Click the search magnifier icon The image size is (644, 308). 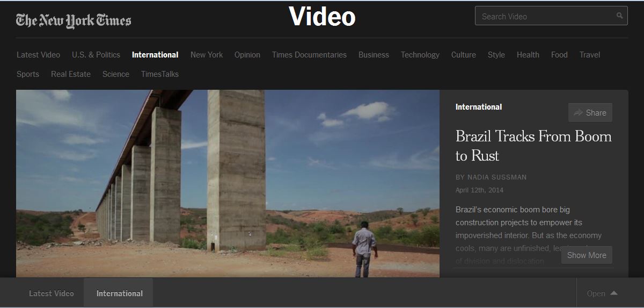(619, 16)
